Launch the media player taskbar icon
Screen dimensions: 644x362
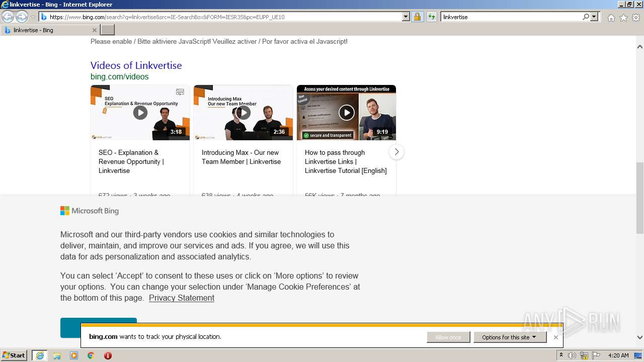pyautogui.click(x=74, y=355)
